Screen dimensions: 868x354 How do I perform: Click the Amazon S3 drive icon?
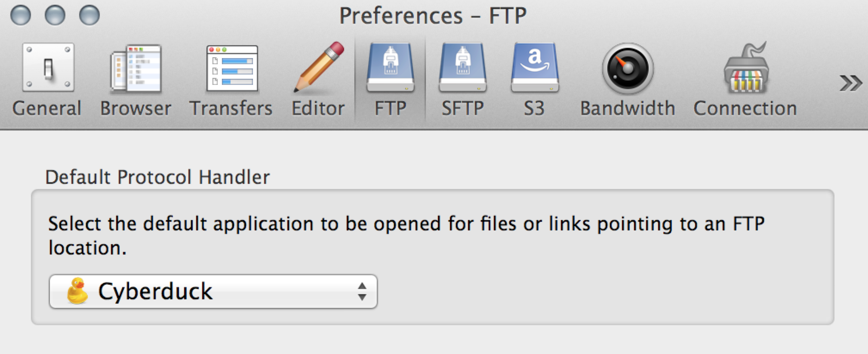pyautogui.click(x=535, y=68)
